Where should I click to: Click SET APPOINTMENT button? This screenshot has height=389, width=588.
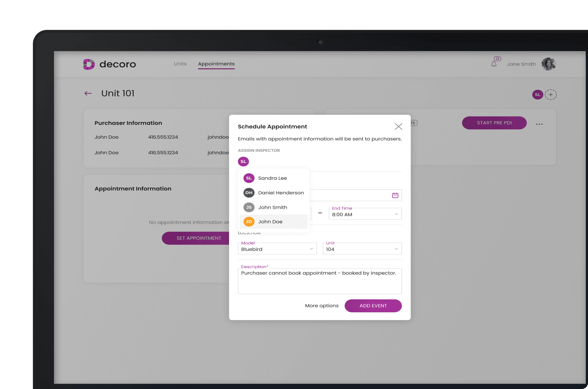(x=195, y=238)
